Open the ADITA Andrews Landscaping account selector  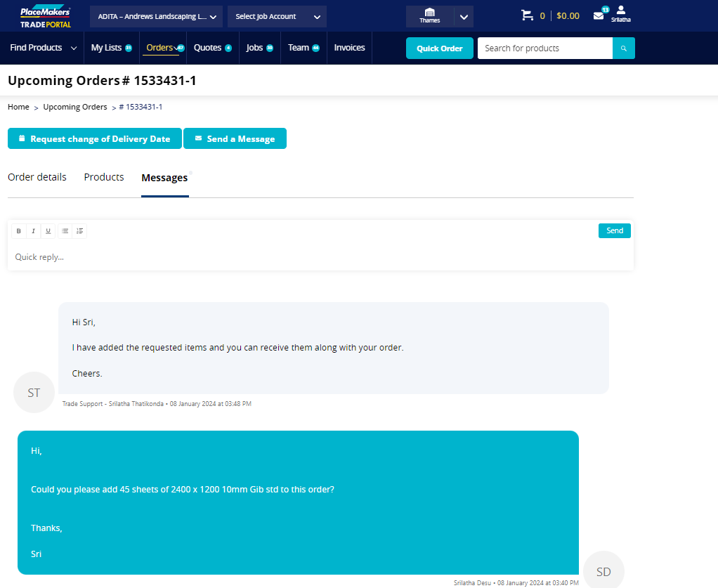coord(155,15)
